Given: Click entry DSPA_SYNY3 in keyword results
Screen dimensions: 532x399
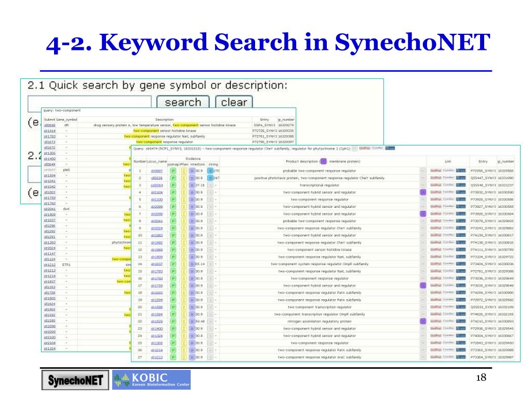Looking at the screenshot, I should [264, 125].
